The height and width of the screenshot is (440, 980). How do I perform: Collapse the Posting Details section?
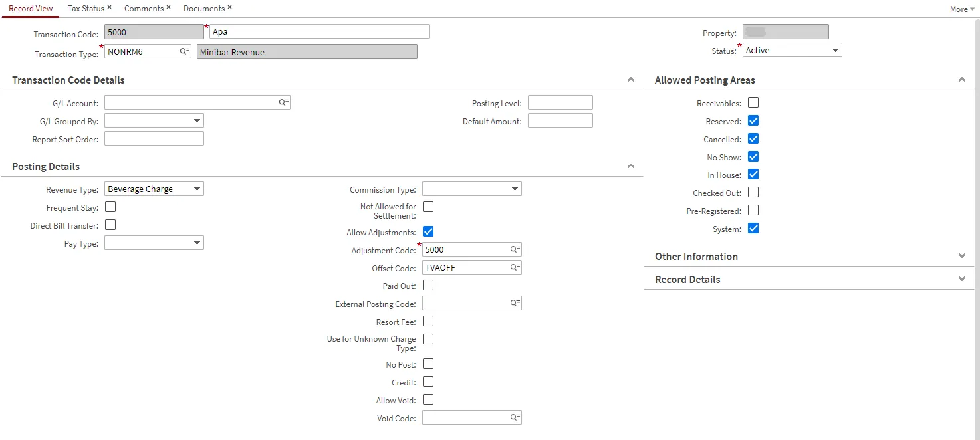pos(631,166)
